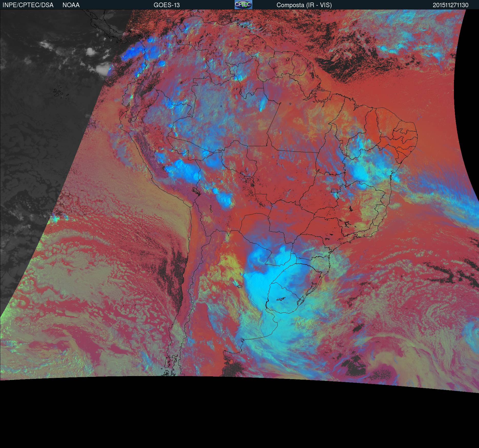The height and width of the screenshot is (448, 479).
Task: Select the small Distrito Federal rectangle in Brazil
Action: click(334, 190)
